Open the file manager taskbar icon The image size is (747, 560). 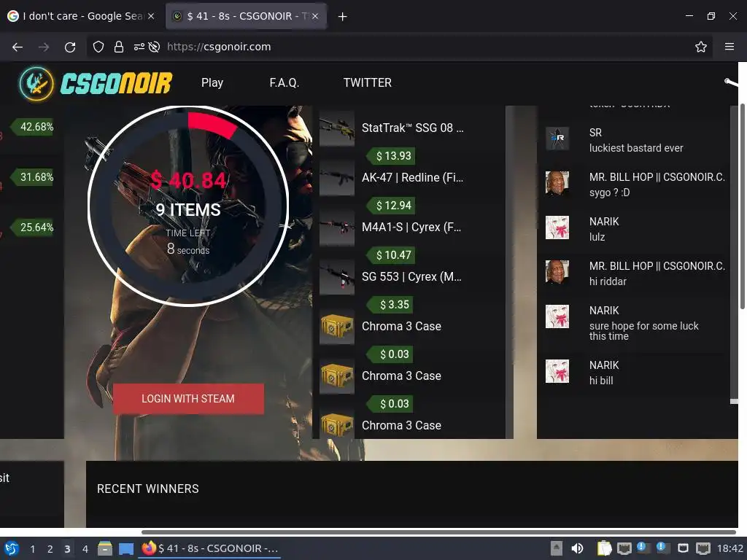105,548
